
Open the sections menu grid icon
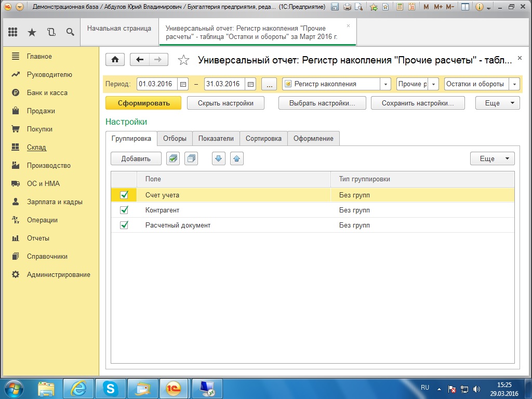[x=13, y=32]
